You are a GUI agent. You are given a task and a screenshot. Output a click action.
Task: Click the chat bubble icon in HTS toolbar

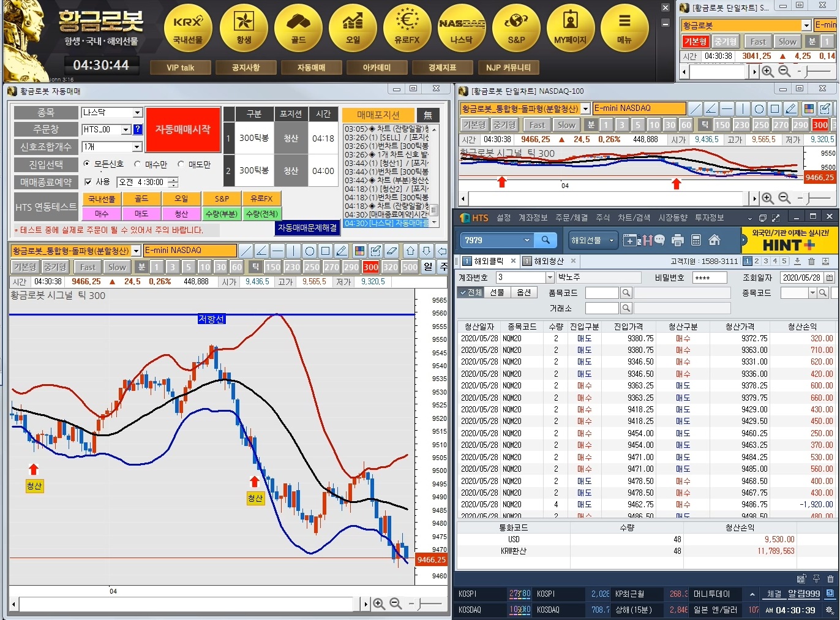(x=659, y=240)
